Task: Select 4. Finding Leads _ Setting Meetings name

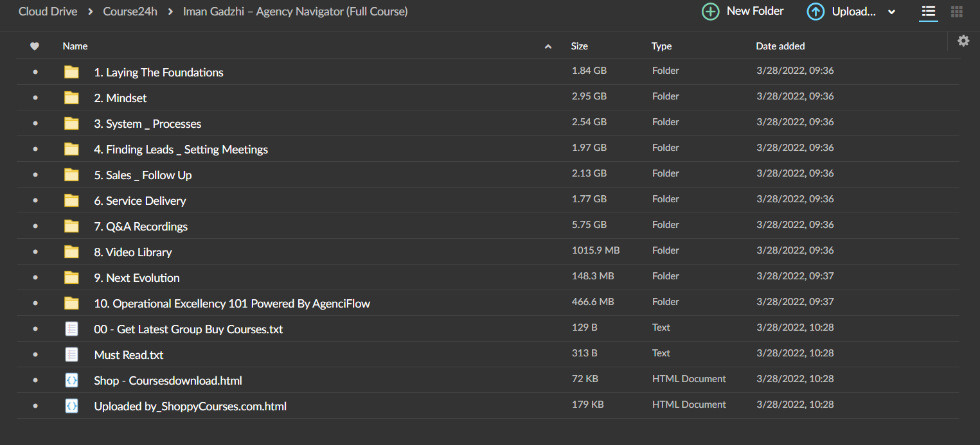Action: [x=181, y=150]
